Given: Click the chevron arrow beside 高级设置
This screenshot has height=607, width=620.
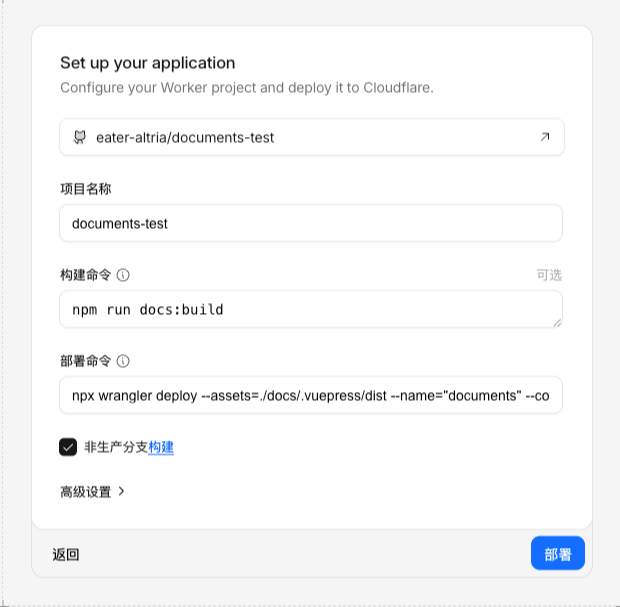Looking at the screenshot, I should 121,491.
